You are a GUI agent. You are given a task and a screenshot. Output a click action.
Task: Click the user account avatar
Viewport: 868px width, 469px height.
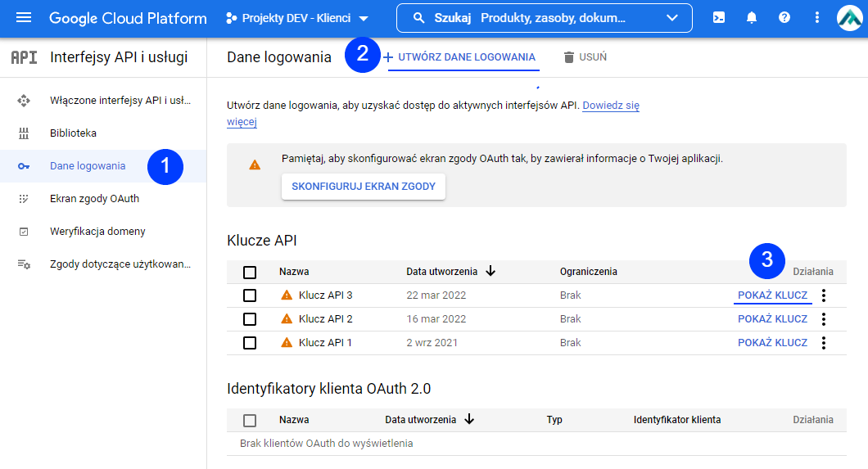tap(850, 18)
